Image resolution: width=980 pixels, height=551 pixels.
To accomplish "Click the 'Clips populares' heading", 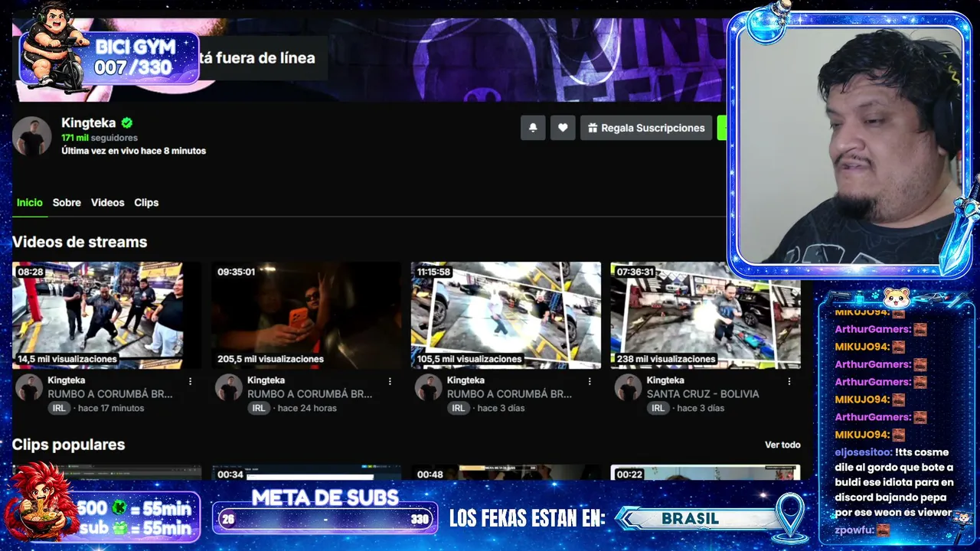I will coord(68,445).
